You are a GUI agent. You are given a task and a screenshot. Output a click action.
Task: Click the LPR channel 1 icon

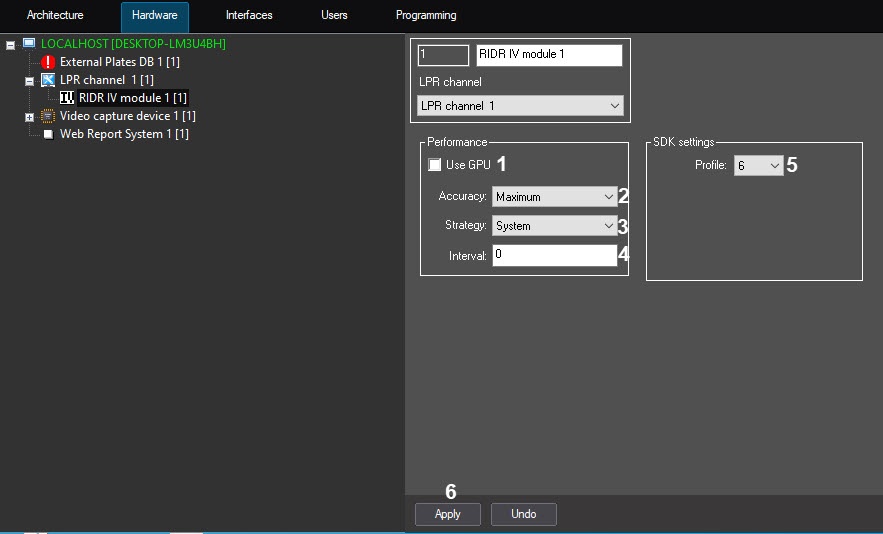pyautogui.click(x=48, y=80)
